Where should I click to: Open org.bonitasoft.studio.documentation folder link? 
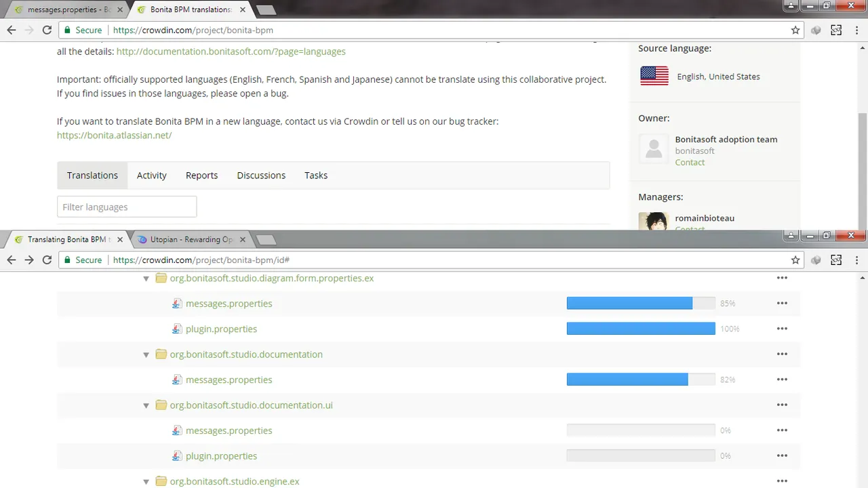(x=246, y=354)
